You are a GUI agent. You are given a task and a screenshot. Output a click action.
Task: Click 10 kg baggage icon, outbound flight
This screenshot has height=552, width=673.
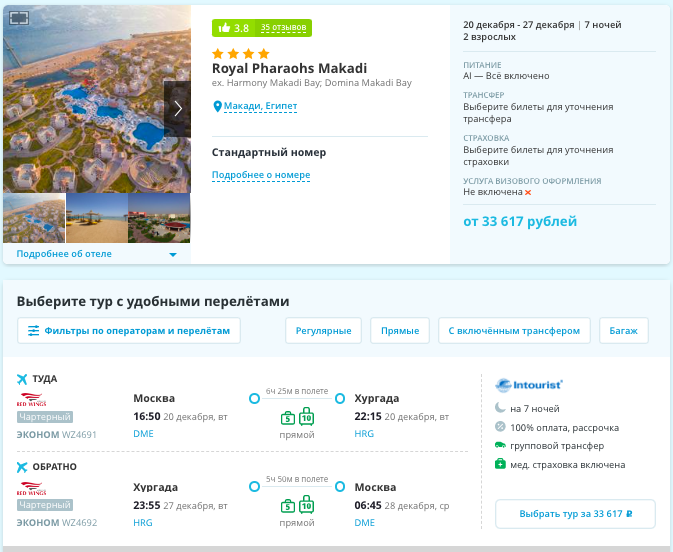pyautogui.click(x=306, y=416)
